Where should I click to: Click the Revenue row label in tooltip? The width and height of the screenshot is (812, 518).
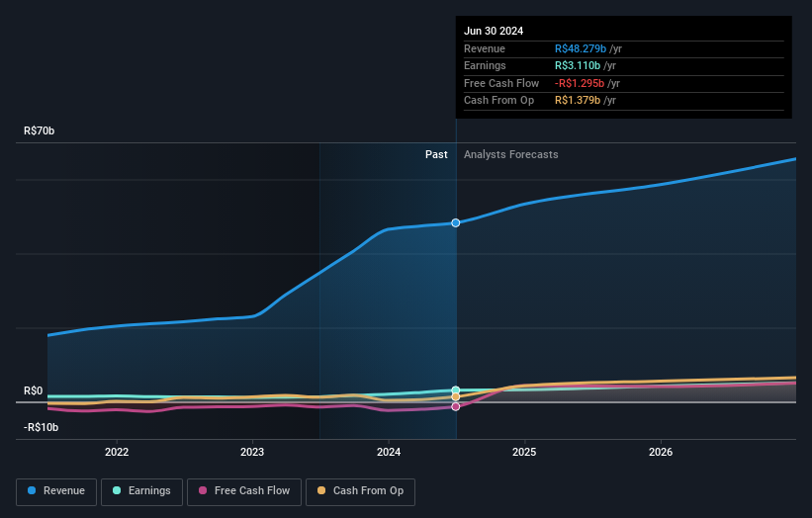pyautogui.click(x=485, y=48)
